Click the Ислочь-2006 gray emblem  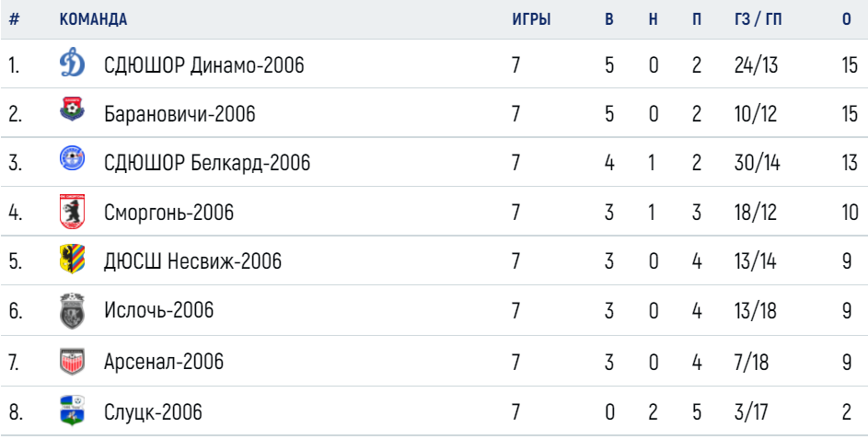tap(72, 311)
